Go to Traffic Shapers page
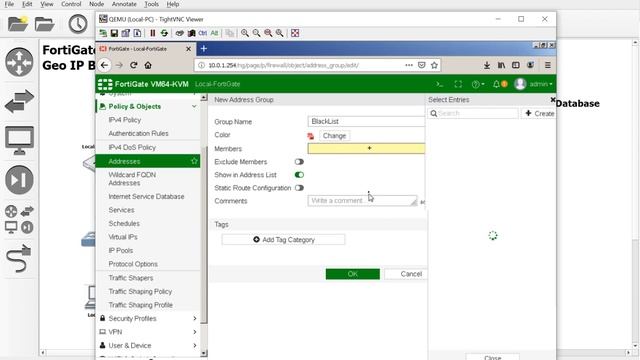Viewport: 640px width, 360px height. 131,278
